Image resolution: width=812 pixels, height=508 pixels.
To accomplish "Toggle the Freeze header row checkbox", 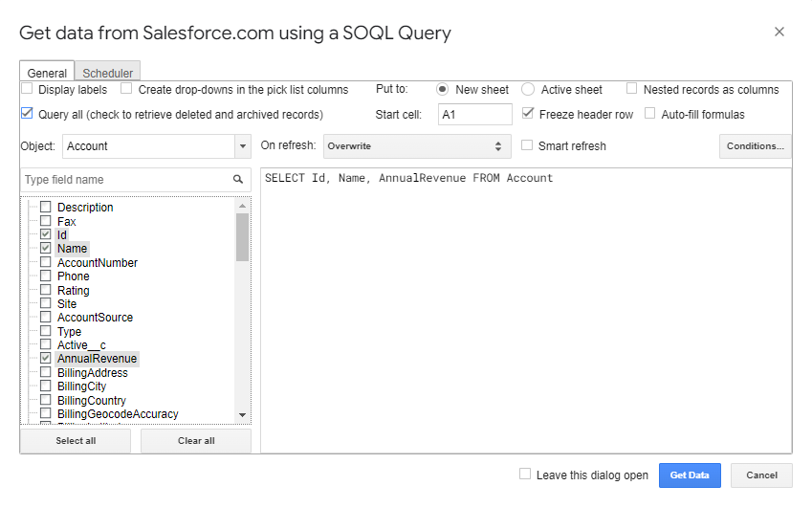I will pyautogui.click(x=528, y=114).
